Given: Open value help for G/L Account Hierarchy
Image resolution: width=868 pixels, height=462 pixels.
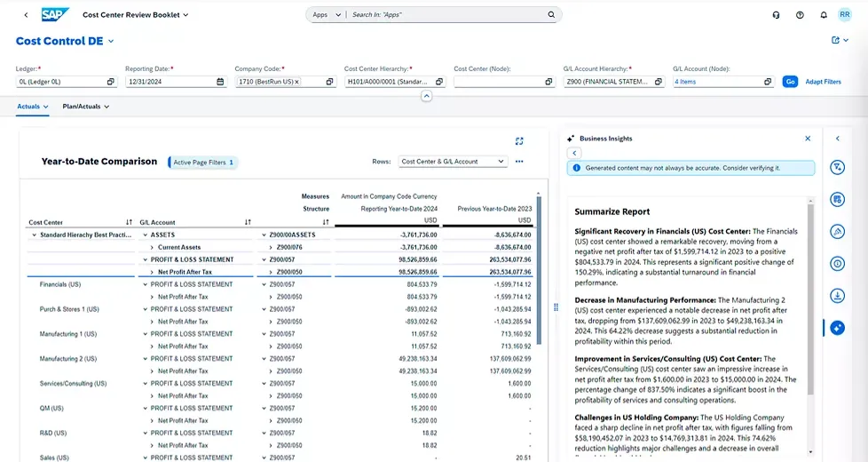Looking at the screenshot, I should [x=659, y=82].
